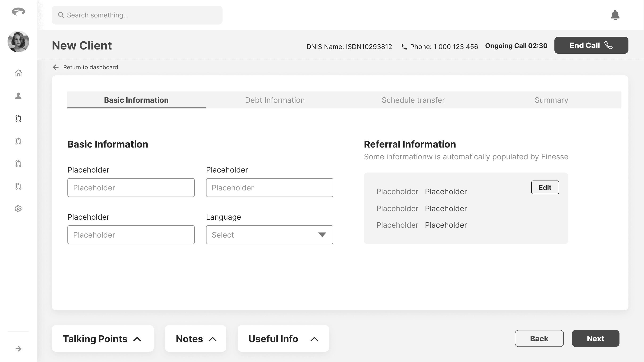Expand sidebar with bottom arrow icon
644x362 pixels.
[18, 349]
